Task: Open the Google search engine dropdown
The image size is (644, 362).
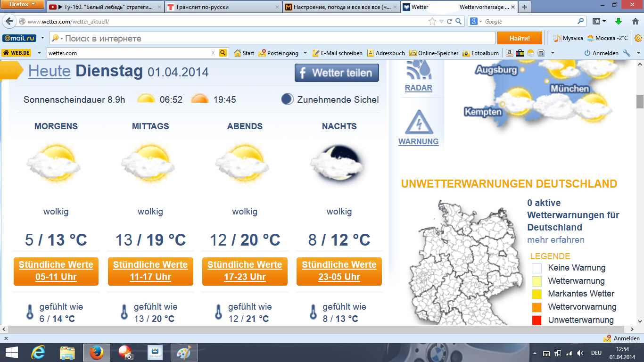Action: (x=477, y=22)
